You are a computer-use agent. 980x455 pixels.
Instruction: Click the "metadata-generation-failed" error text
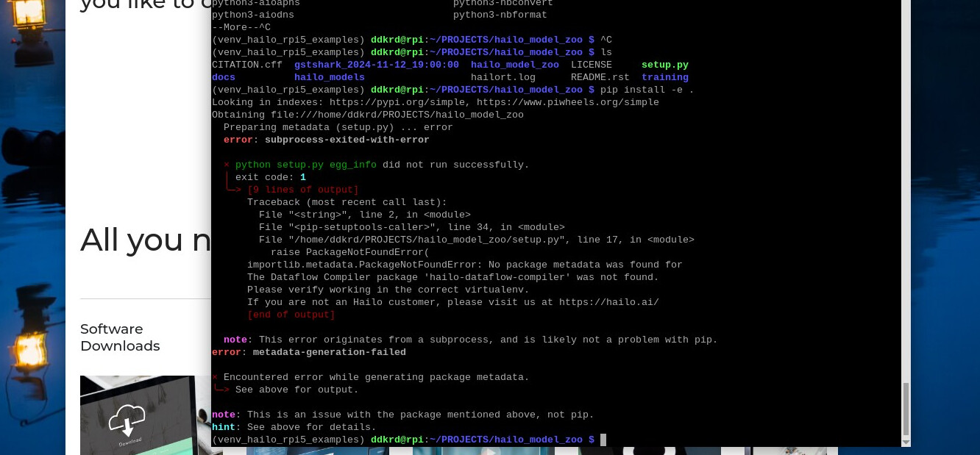329,352
